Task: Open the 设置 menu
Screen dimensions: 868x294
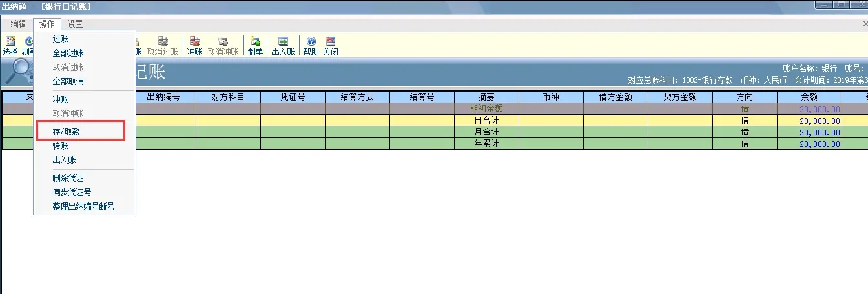Action: point(75,24)
